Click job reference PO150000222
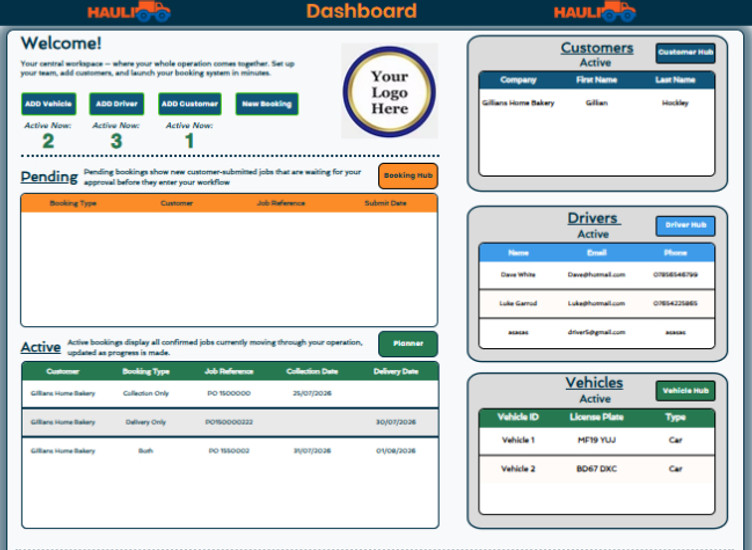This screenshot has width=752, height=550. click(229, 422)
